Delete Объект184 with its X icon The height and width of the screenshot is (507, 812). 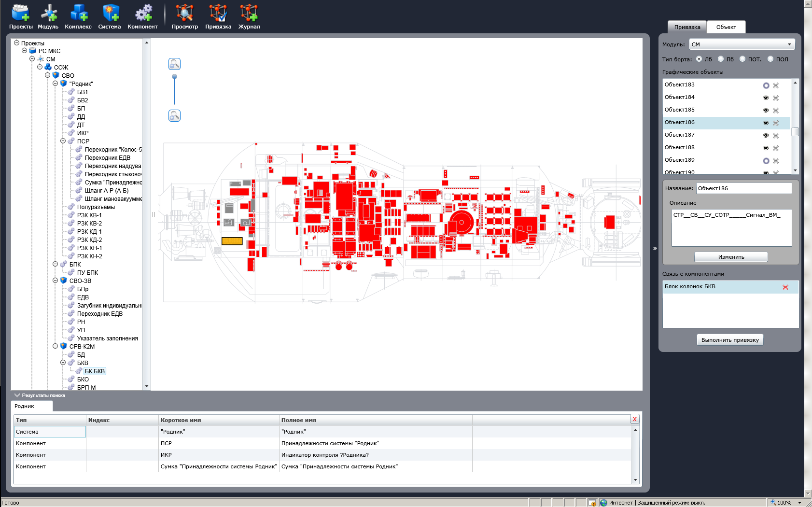776,98
